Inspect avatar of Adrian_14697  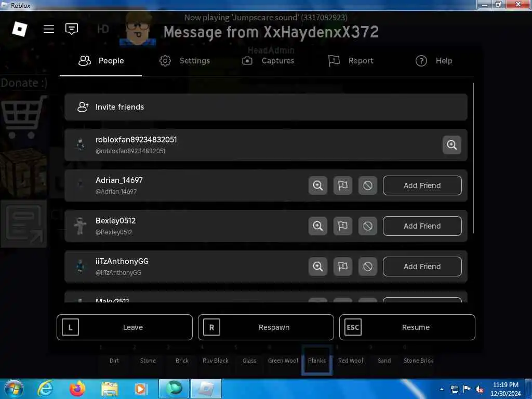[x=317, y=185]
